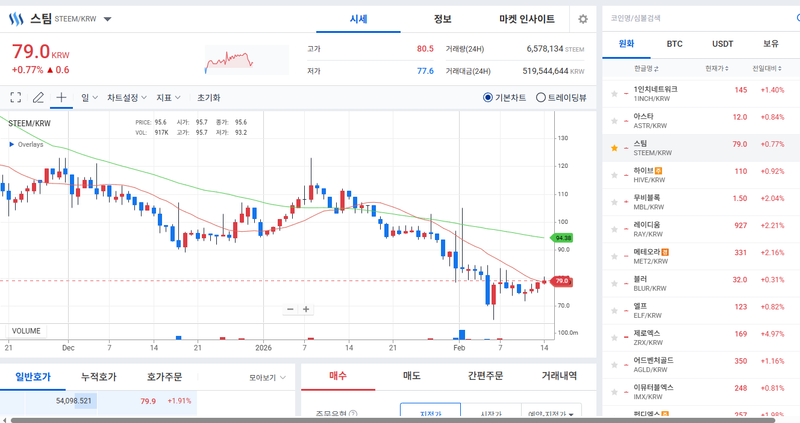This screenshot has height=423, width=800.
Task: Open the chart settings gear icon
Action: (583, 19)
